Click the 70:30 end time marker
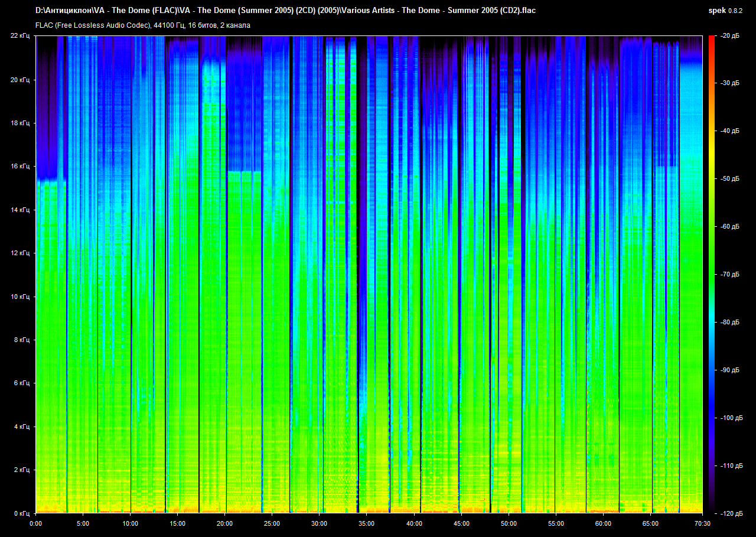 (702, 523)
